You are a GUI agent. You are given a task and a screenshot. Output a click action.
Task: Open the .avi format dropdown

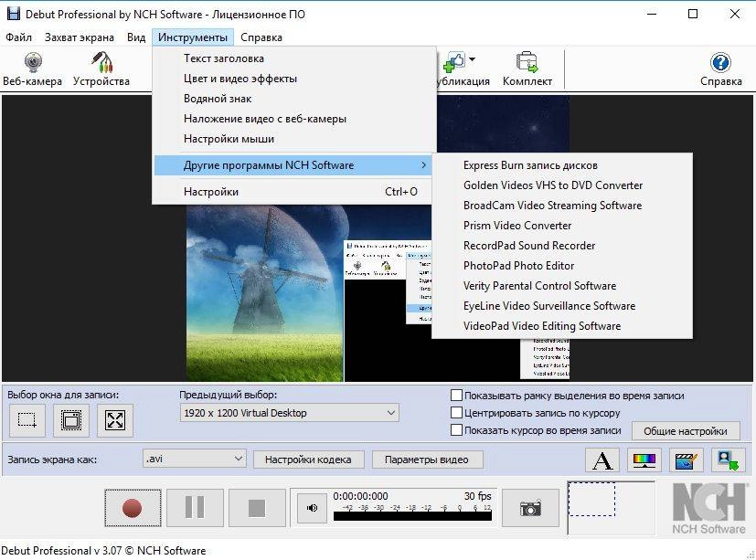[195, 459]
